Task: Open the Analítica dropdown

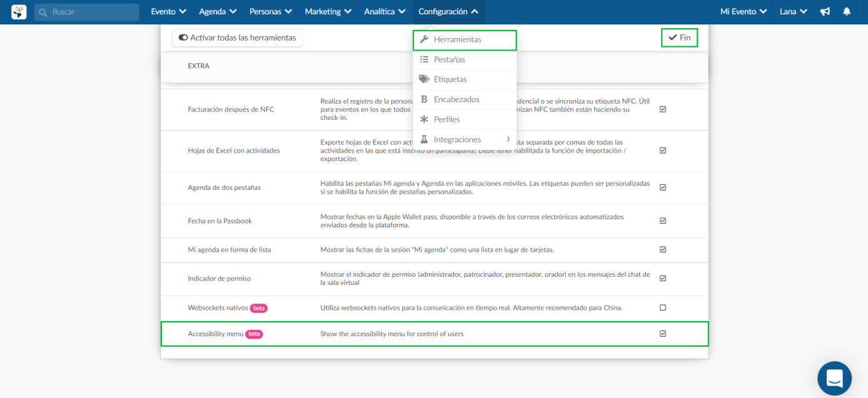Action: [x=385, y=12]
